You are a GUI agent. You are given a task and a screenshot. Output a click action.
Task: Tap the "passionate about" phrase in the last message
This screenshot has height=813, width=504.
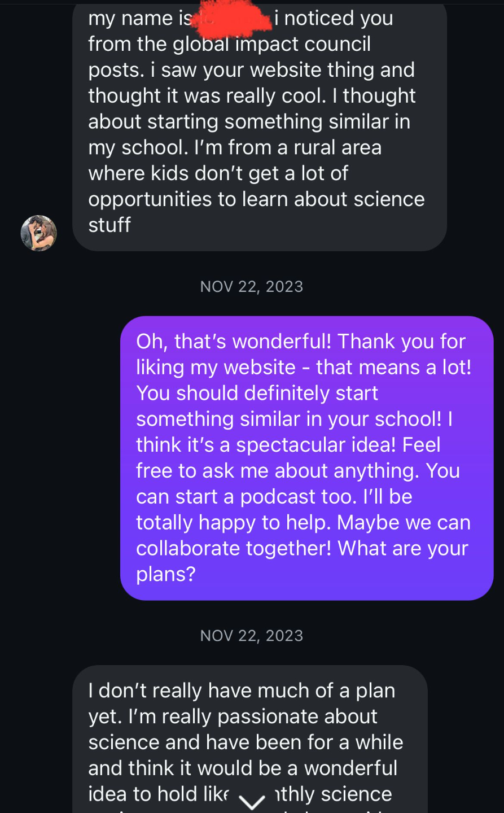coord(297,716)
